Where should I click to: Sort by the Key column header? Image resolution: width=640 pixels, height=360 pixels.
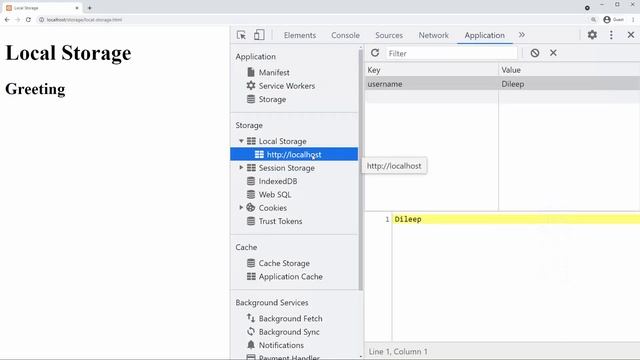(431, 70)
